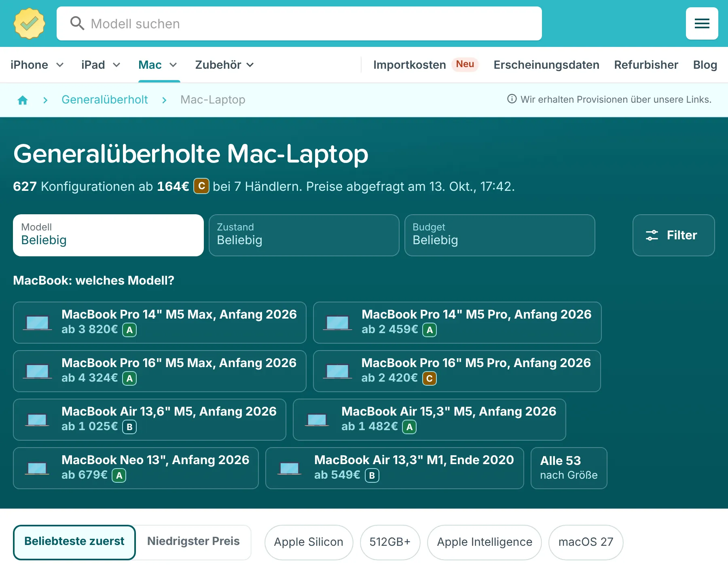
Task: Expand the iPad dropdown menu
Action: click(101, 65)
